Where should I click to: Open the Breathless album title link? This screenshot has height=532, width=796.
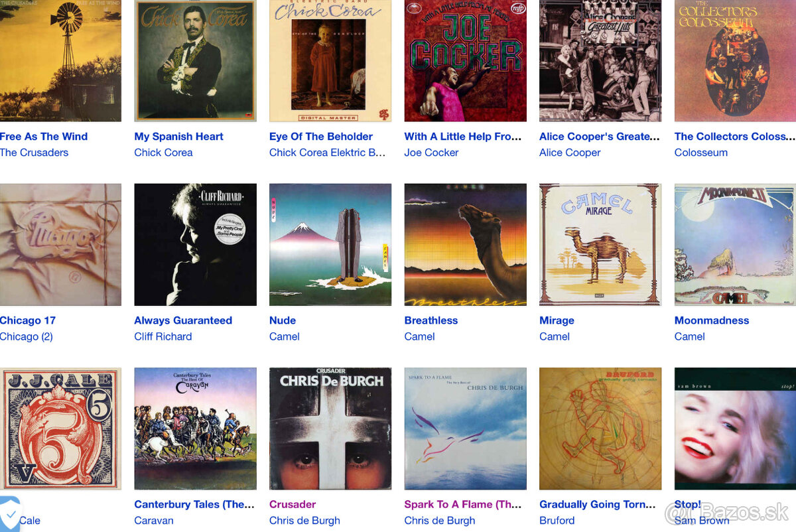click(431, 320)
